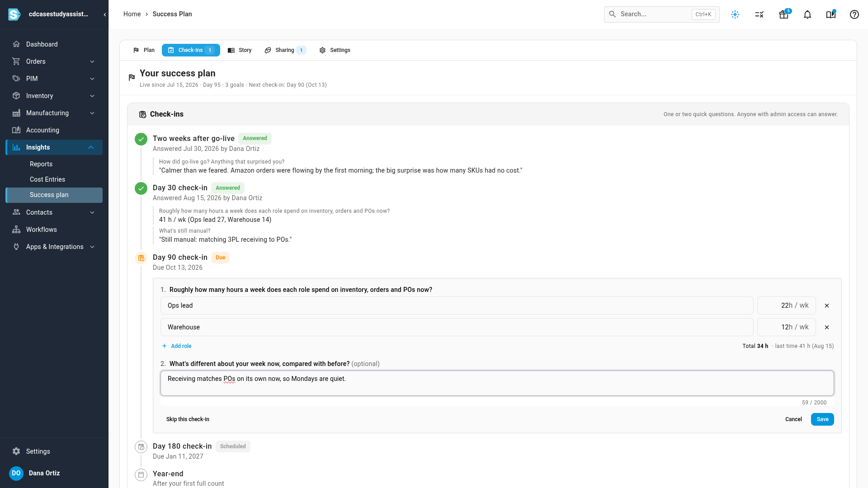Click the Day 90 check-in due icon
Screen dimensions: 868x488
pyautogui.click(x=141, y=258)
